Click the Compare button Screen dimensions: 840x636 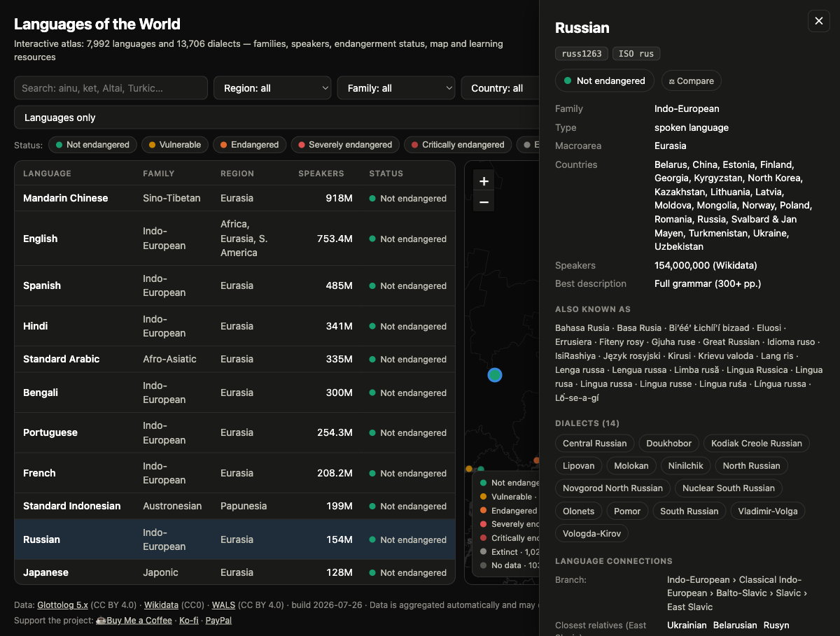coord(692,80)
